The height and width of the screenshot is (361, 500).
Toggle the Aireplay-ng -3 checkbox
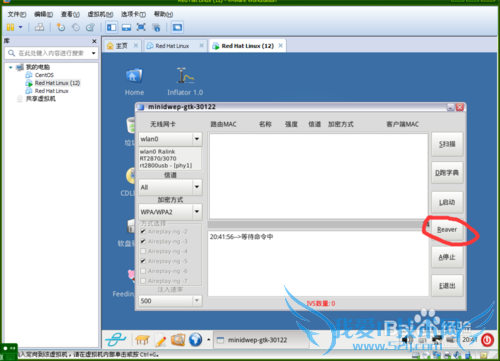[143, 241]
